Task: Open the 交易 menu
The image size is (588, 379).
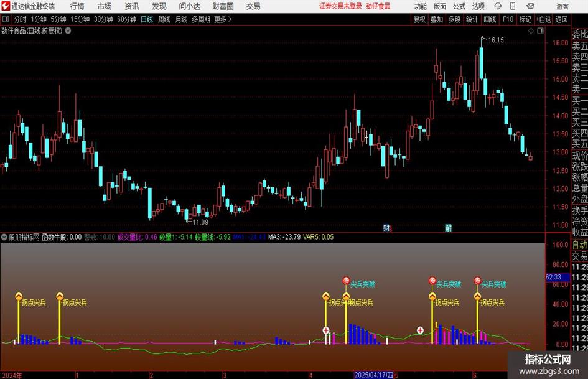Action: pos(253,6)
